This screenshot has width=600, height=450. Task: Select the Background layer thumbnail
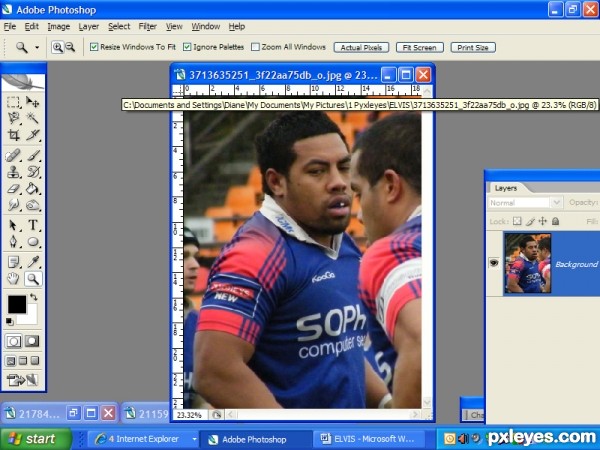[x=528, y=263]
